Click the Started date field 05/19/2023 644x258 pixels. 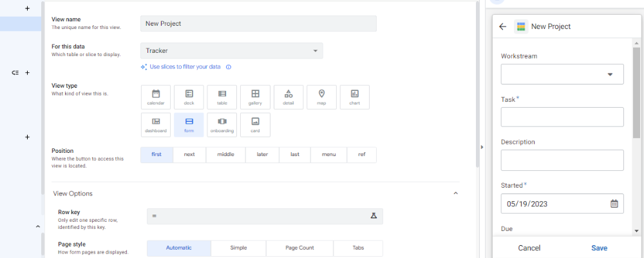coord(562,203)
